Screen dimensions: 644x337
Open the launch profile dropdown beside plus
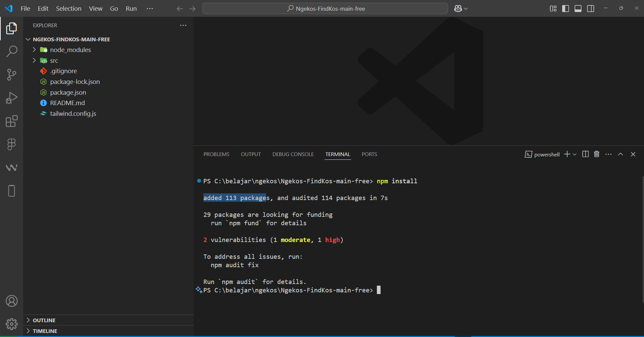coord(575,154)
